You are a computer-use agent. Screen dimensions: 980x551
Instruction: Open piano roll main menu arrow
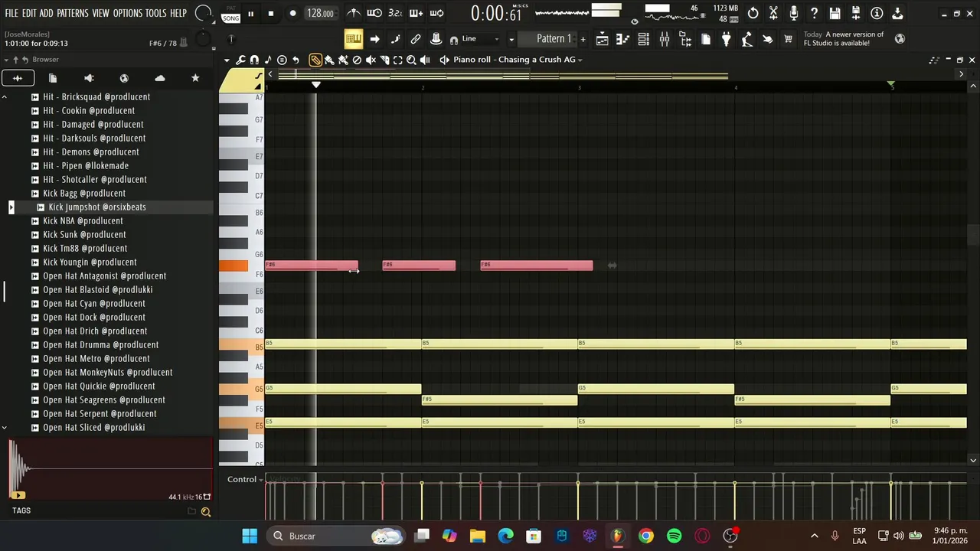click(x=227, y=60)
